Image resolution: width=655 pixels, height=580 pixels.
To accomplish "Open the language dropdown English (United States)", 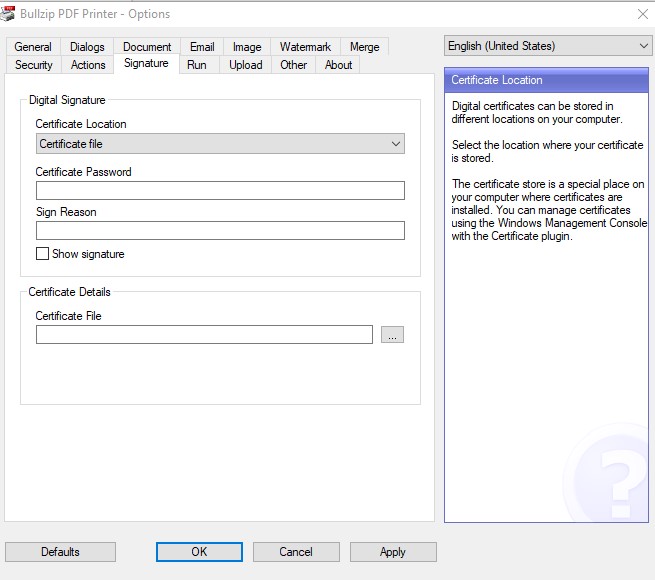I will [548, 46].
